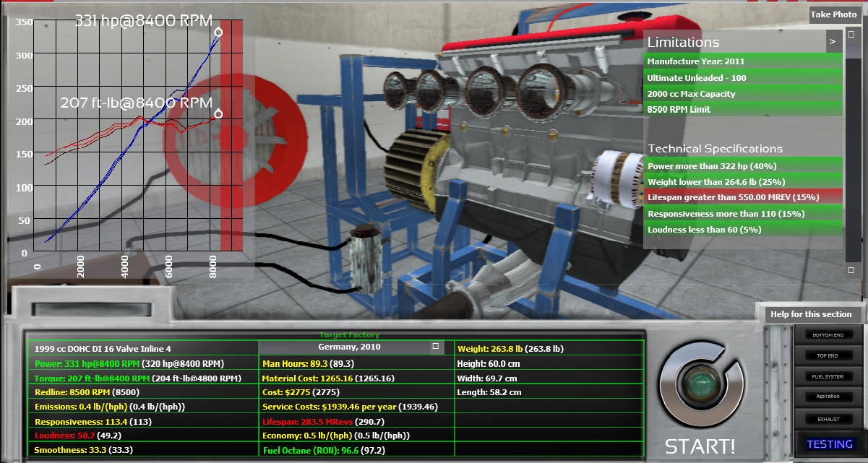Image resolution: width=868 pixels, height=463 pixels.
Task: Switch to the BOTTOM END tab
Action: pyautogui.click(x=828, y=335)
